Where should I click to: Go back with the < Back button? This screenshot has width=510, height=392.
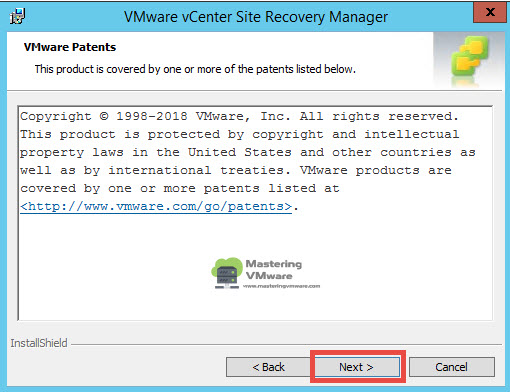(268, 367)
